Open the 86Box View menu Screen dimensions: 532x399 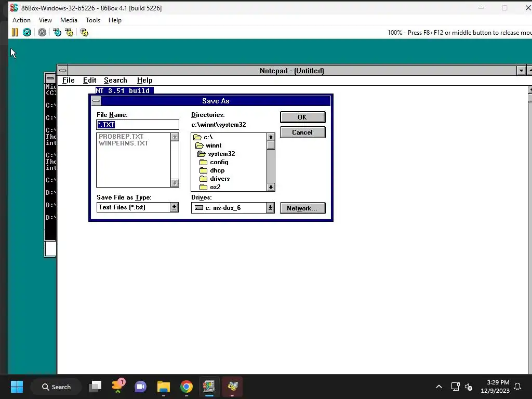pos(45,20)
